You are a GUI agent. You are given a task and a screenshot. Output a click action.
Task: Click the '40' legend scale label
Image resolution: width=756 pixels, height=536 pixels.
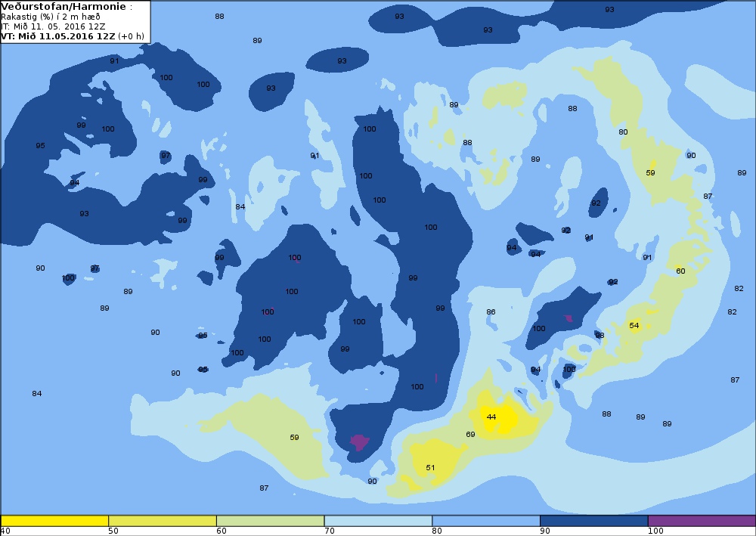(x=5, y=531)
